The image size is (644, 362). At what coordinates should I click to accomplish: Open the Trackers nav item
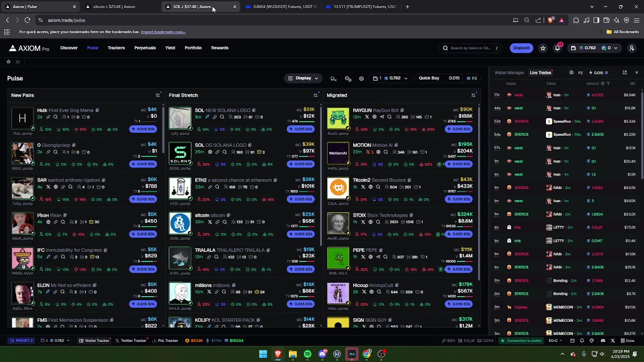tap(116, 48)
